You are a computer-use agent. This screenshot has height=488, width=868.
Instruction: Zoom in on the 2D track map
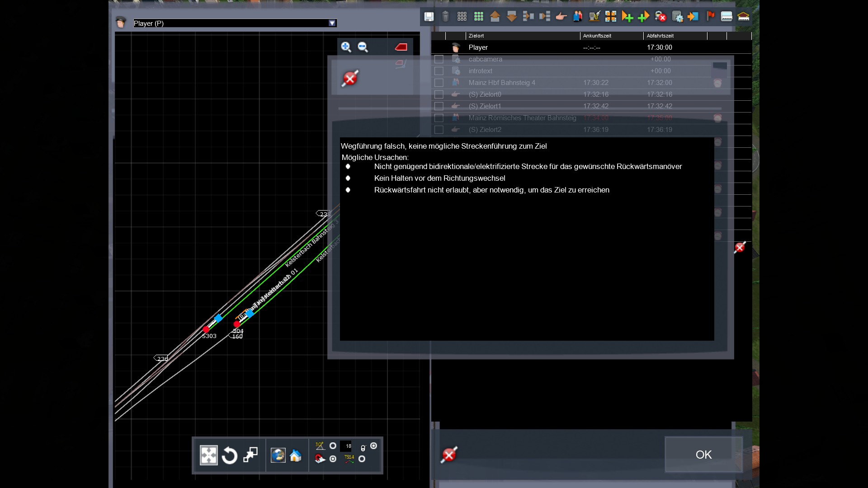(346, 47)
